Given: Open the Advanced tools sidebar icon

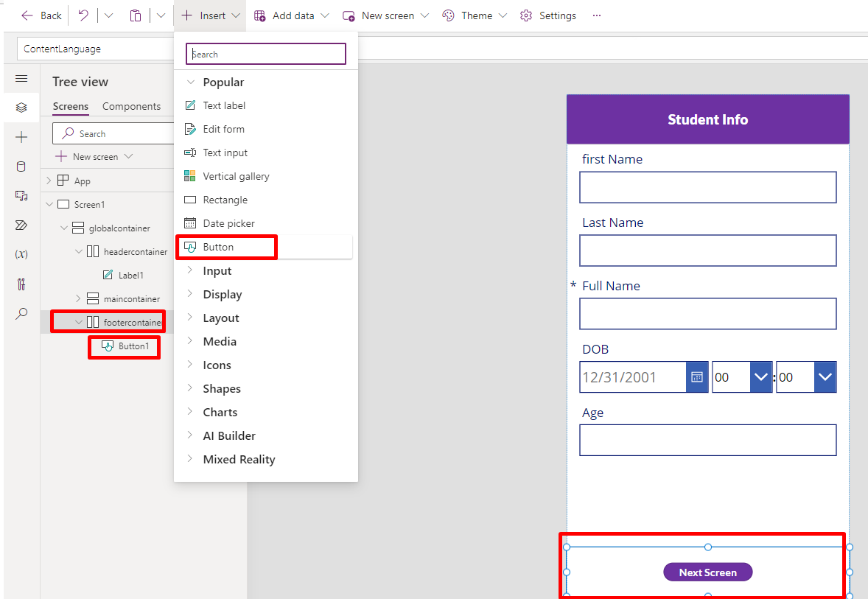Looking at the screenshot, I should [x=21, y=284].
